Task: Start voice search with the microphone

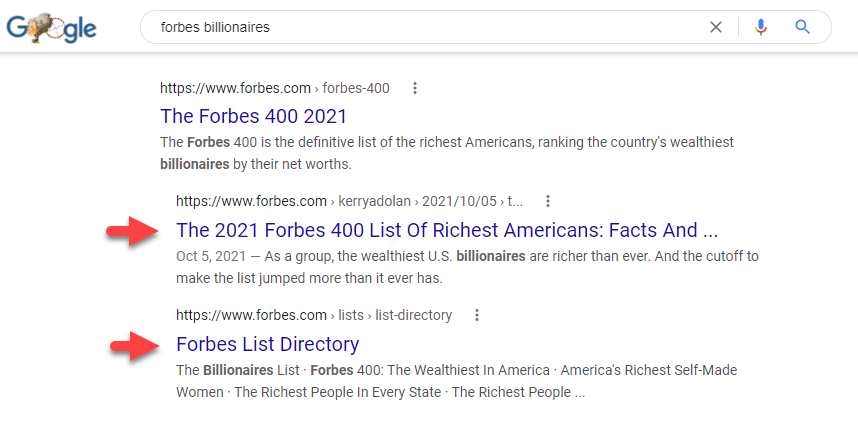Action: 761,27
